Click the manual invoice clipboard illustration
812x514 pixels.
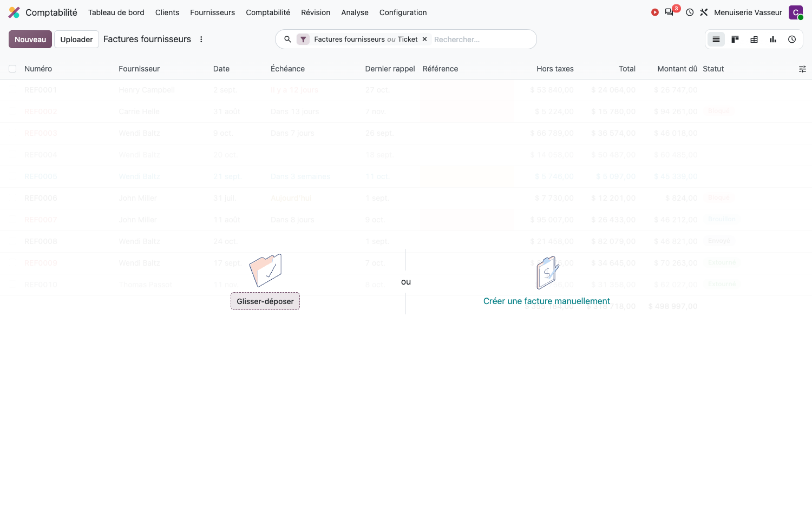click(x=547, y=272)
